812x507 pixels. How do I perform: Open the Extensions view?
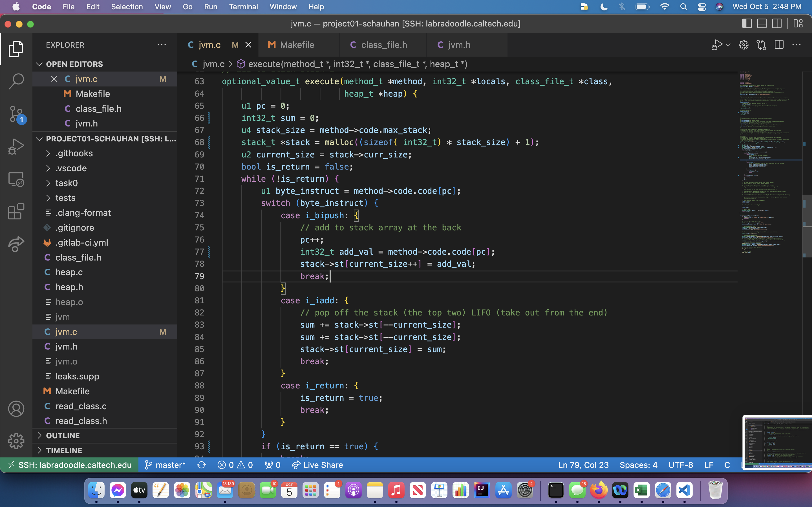click(16, 212)
